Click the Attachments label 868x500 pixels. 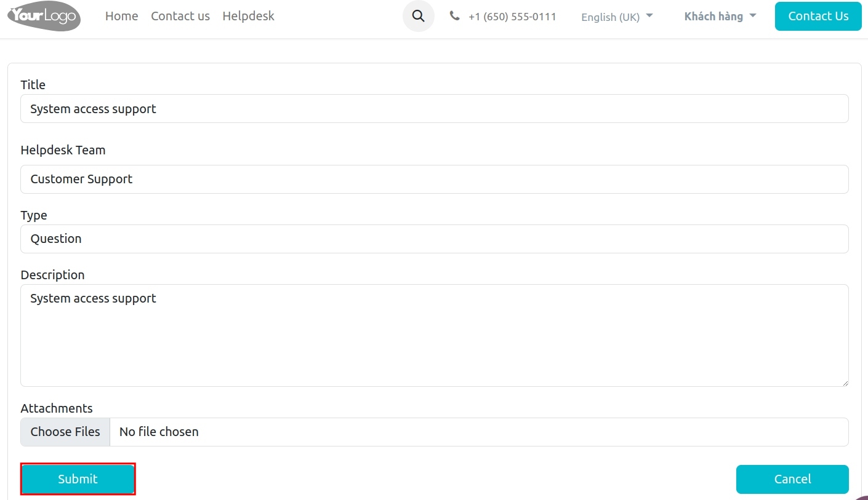pos(57,408)
